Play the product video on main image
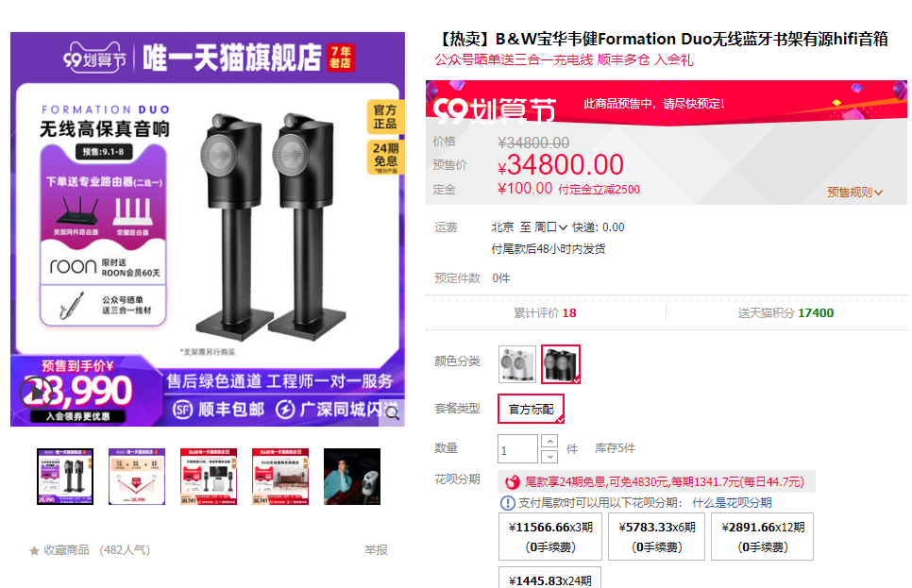The image size is (912, 588). 37,393
